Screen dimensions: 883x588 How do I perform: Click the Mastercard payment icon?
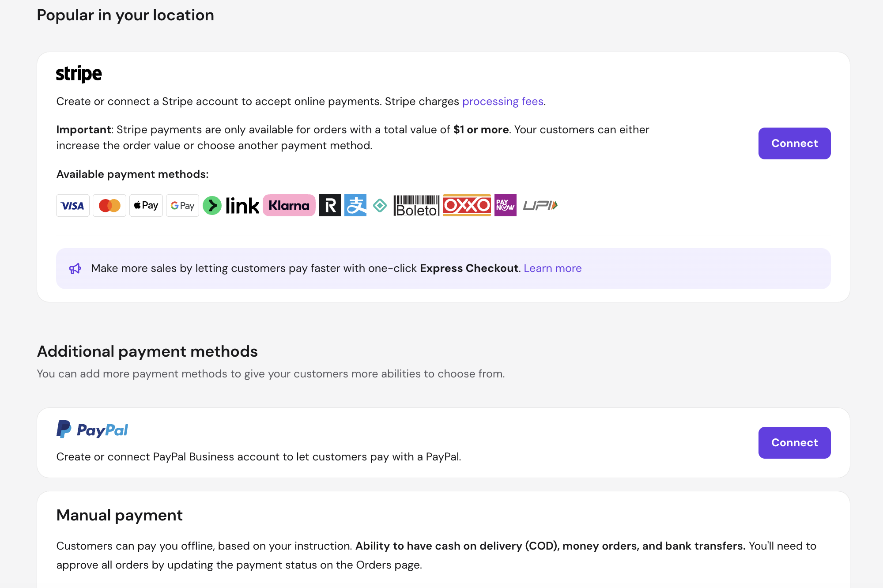109,206
